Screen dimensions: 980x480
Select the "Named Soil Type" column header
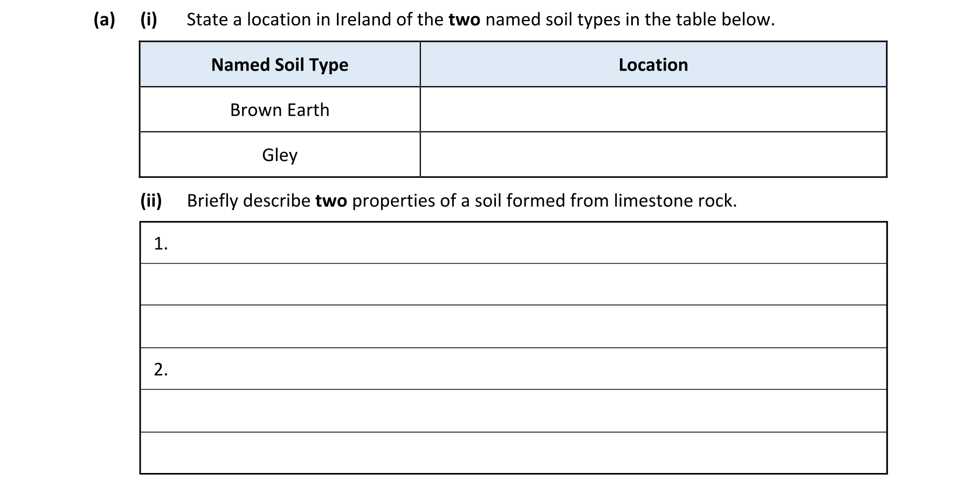tap(280, 65)
